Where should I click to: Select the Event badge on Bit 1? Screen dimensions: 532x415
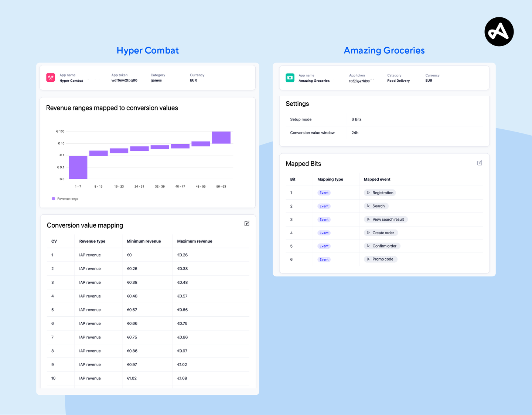pyautogui.click(x=324, y=193)
